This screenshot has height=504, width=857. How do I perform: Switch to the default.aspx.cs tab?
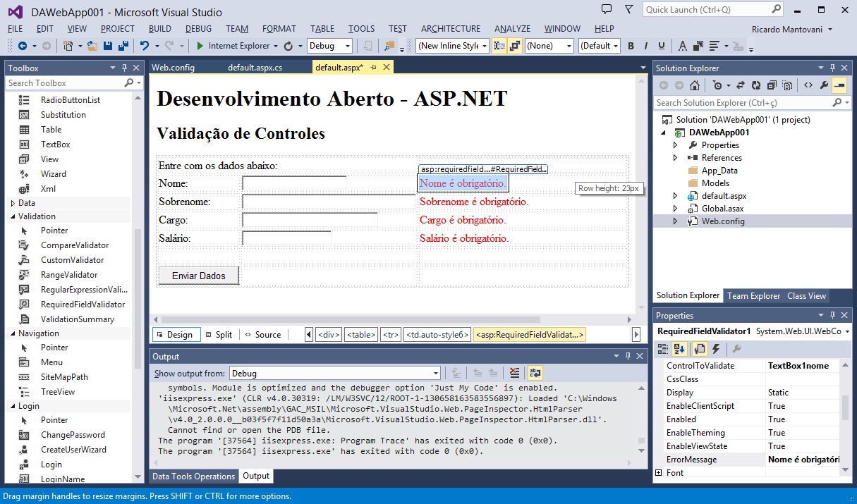pos(255,68)
